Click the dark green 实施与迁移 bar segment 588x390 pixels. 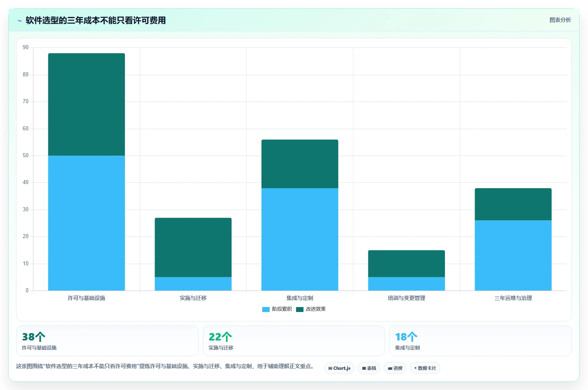pos(193,248)
